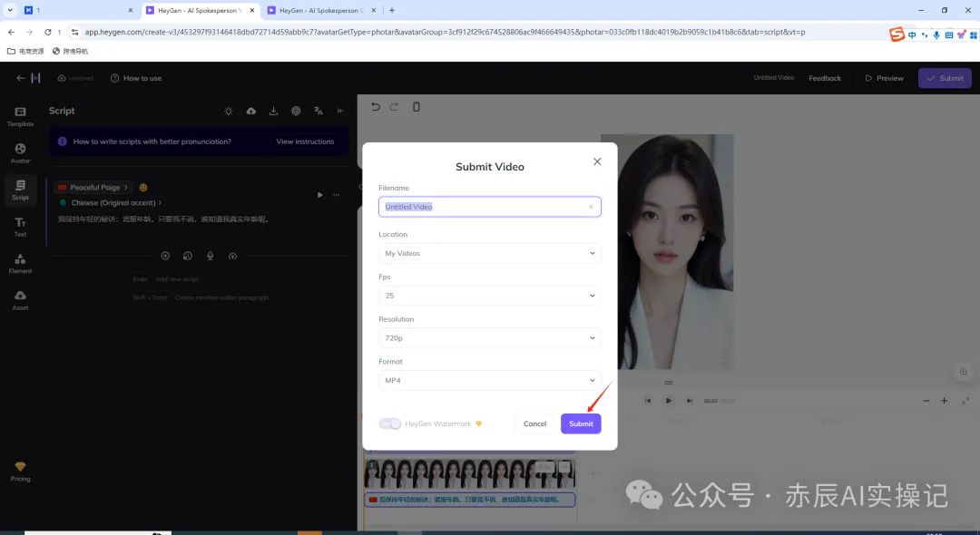Click the audio upload icon under script
Image resolution: width=980 pixels, height=535 pixels.
tap(232, 256)
